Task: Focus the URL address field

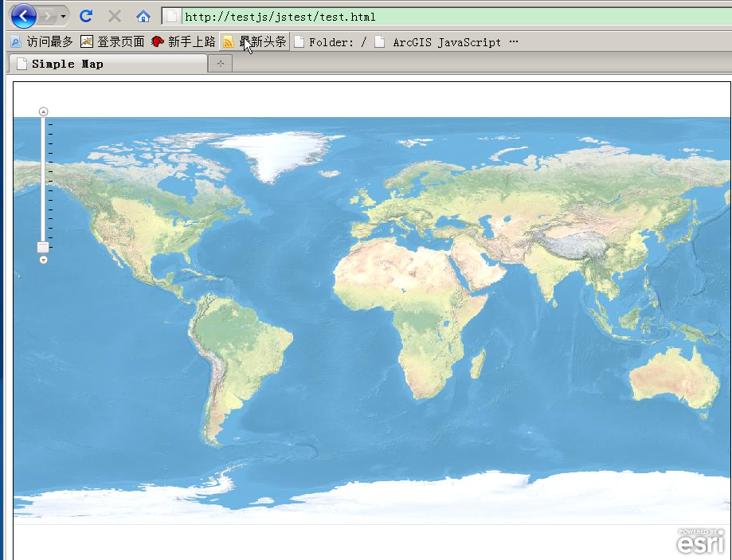Action: 446,16
